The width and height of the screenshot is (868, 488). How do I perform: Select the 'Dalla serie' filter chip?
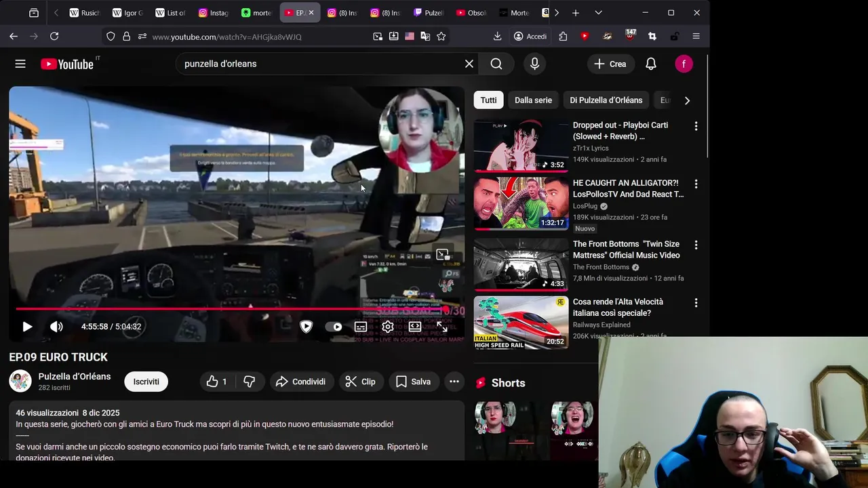coord(533,100)
